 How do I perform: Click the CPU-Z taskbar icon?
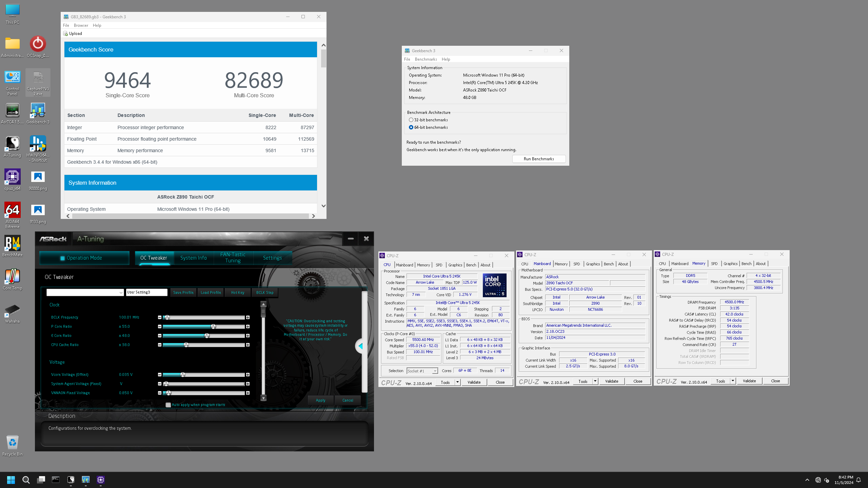click(101, 480)
